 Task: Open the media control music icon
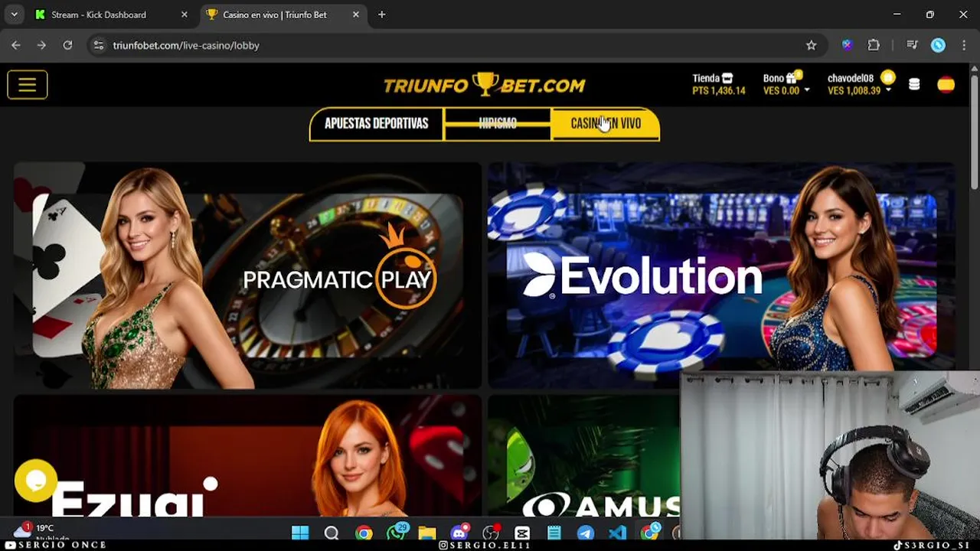click(912, 45)
